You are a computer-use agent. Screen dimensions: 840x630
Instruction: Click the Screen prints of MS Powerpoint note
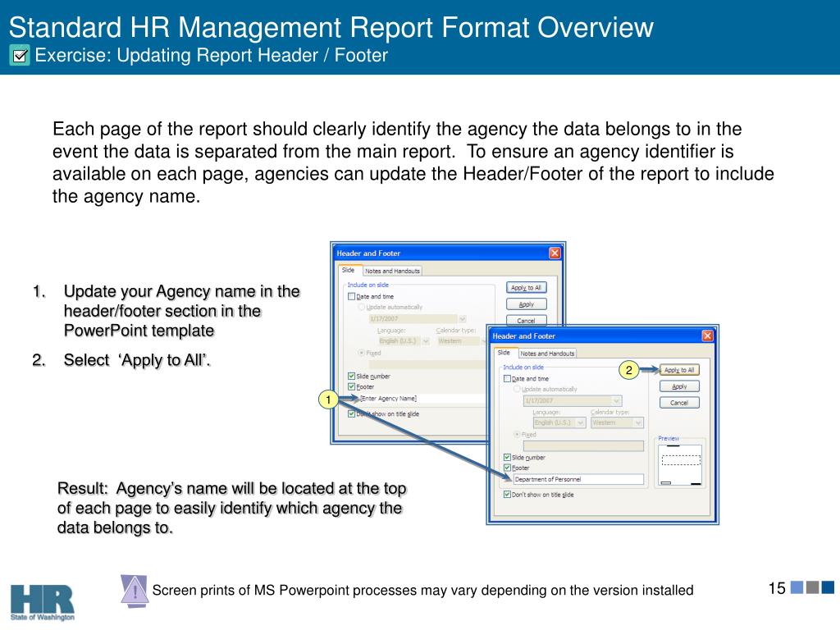422,591
